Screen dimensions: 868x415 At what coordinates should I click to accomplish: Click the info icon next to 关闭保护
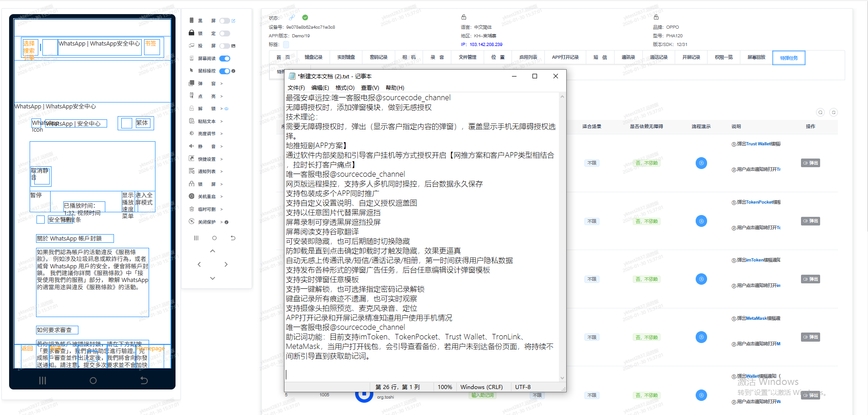pyautogui.click(x=227, y=222)
